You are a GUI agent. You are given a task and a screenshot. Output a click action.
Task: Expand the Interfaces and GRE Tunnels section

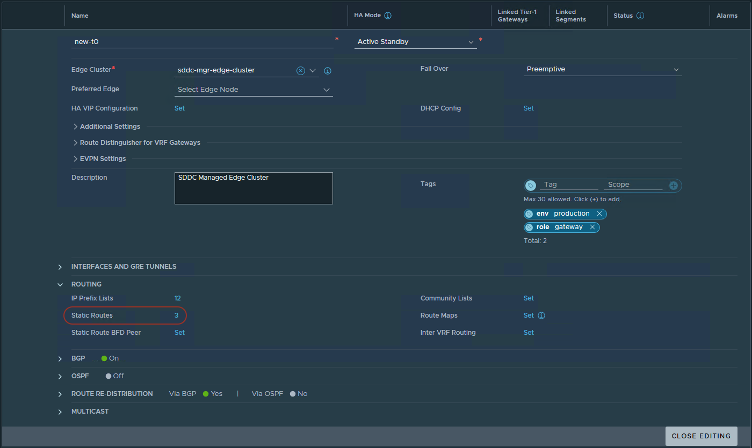pos(61,267)
